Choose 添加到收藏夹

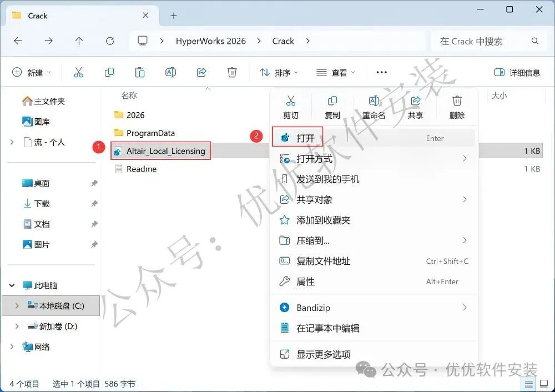click(x=374, y=220)
